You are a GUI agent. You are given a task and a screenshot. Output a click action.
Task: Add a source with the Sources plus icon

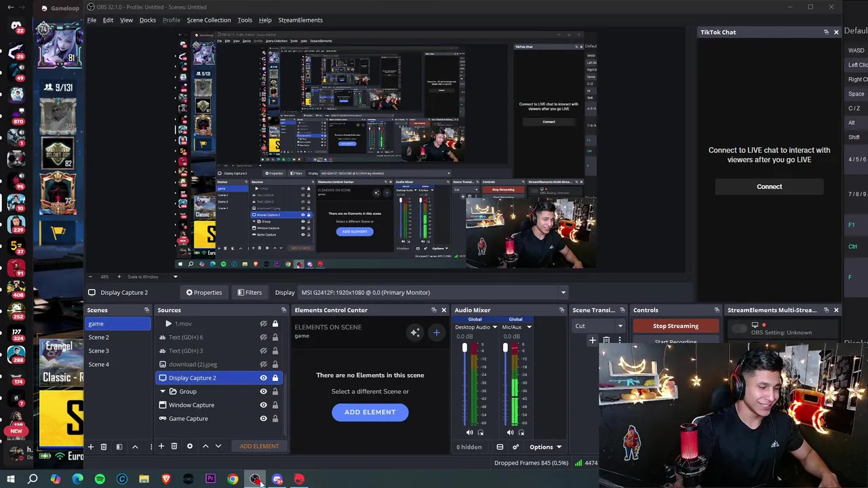click(x=161, y=446)
